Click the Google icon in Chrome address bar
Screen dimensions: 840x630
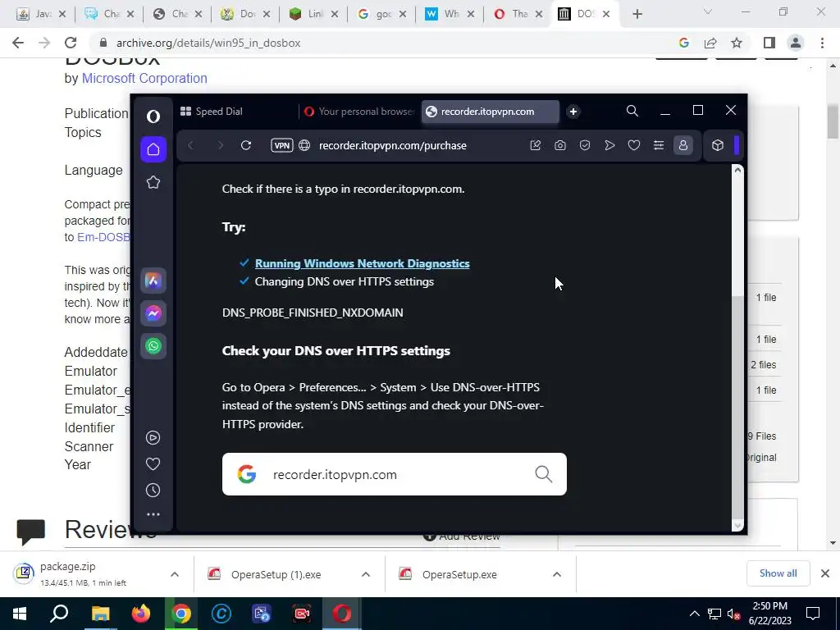tap(683, 43)
